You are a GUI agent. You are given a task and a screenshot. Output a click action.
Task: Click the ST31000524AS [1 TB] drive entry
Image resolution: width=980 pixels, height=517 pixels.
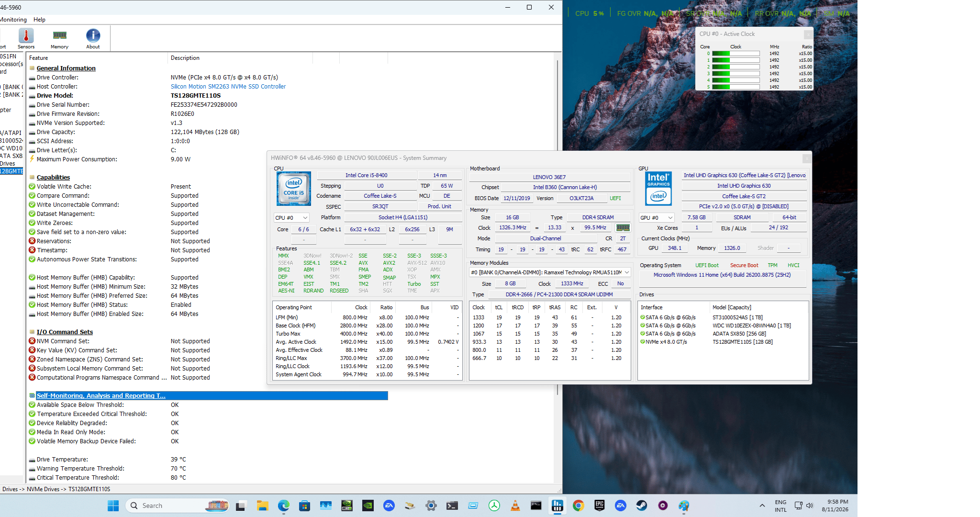coord(737,318)
